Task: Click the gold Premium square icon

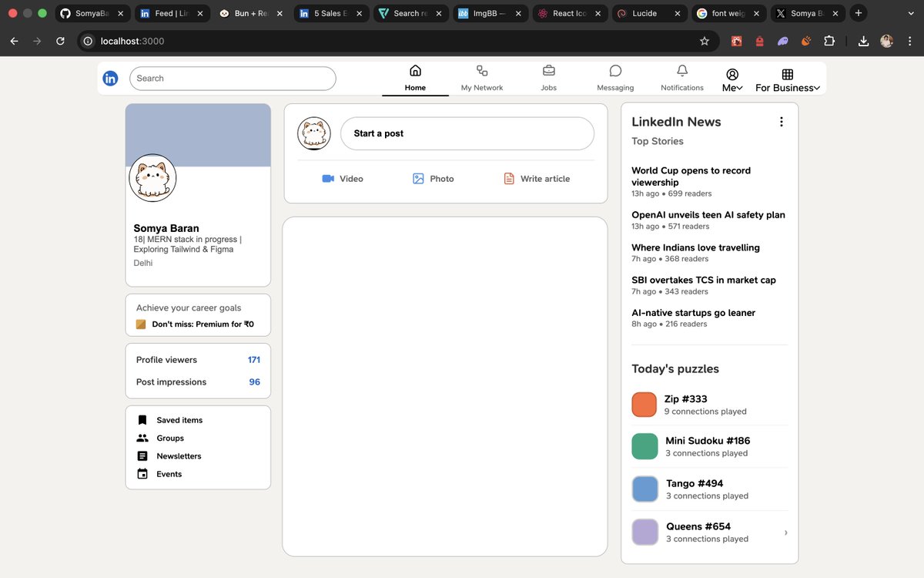Action: 141,324
